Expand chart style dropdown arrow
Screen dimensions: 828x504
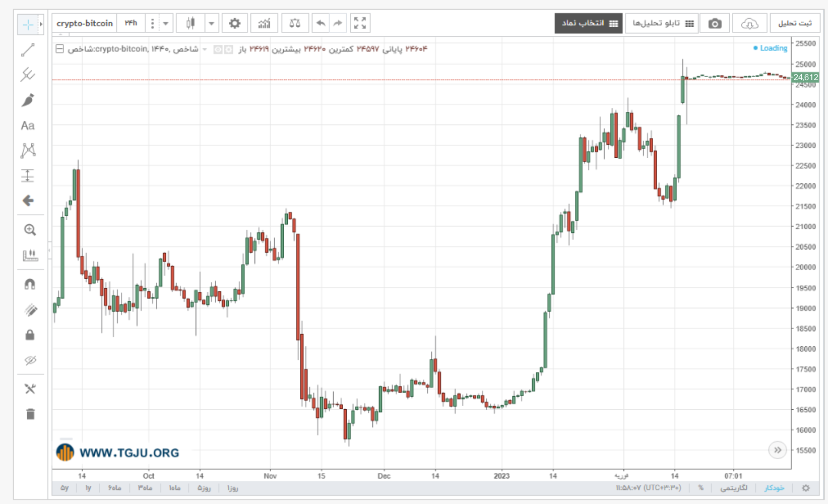tap(212, 23)
